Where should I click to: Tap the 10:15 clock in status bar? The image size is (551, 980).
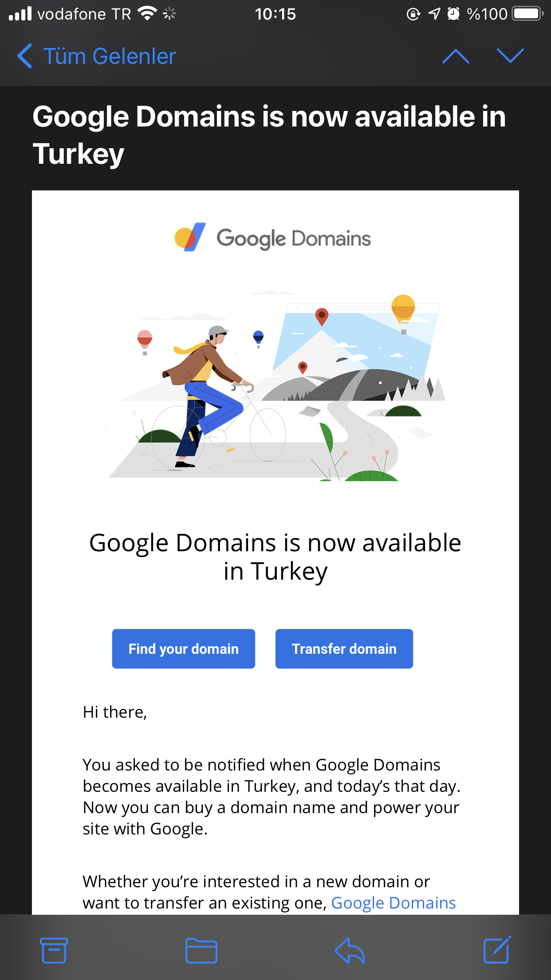click(275, 14)
